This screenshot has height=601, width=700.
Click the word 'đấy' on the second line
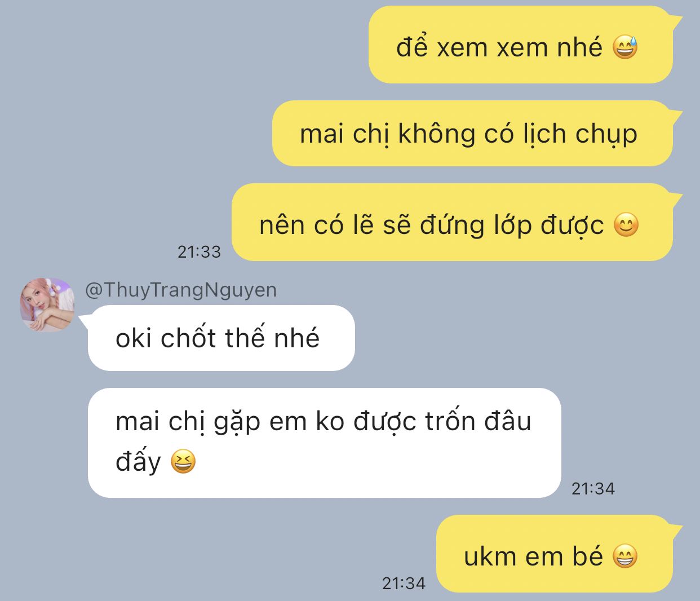pos(138,461)
